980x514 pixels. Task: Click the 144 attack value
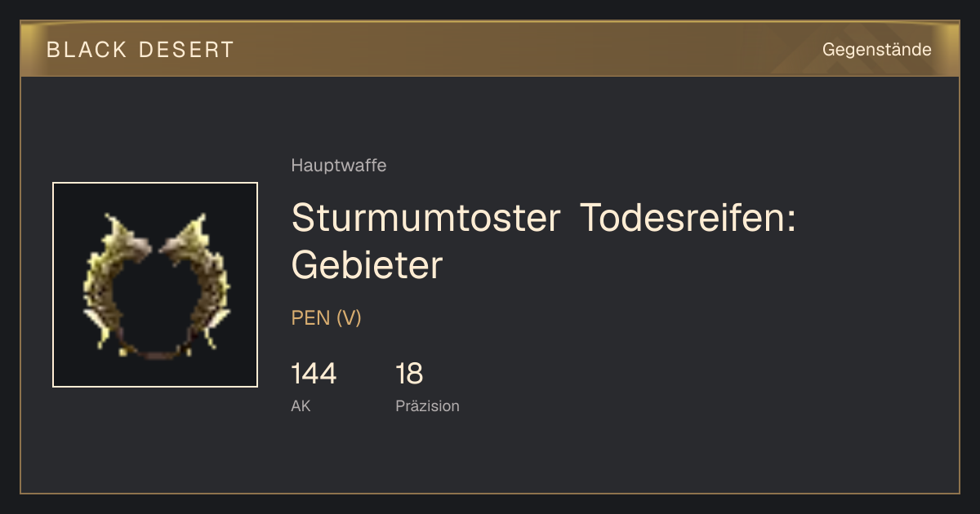314,374
